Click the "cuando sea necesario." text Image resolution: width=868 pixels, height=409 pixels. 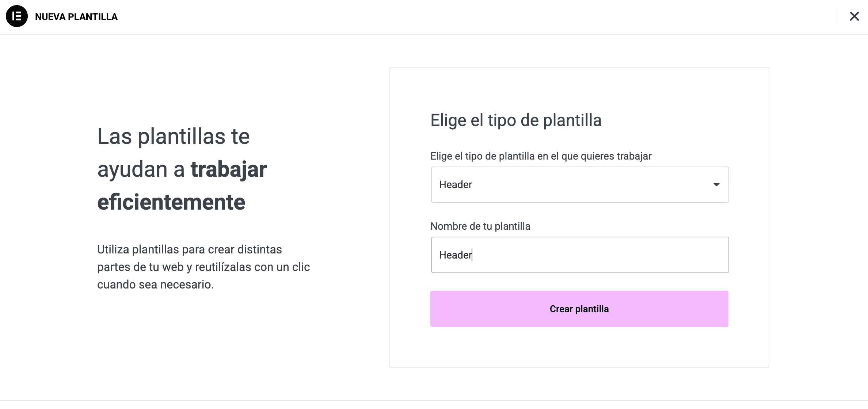coord(155,284)
